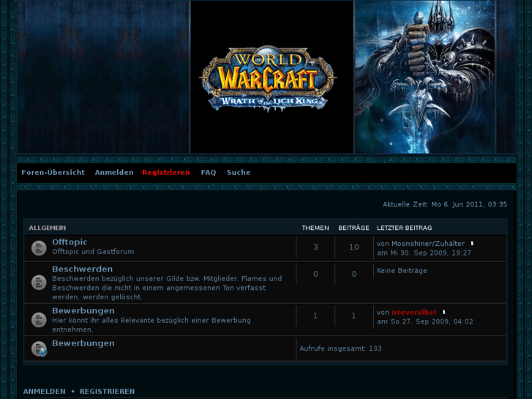Click the 'Keine Beiträge' text
Viewport: 532px width, 399px height.
pos(402,271)
